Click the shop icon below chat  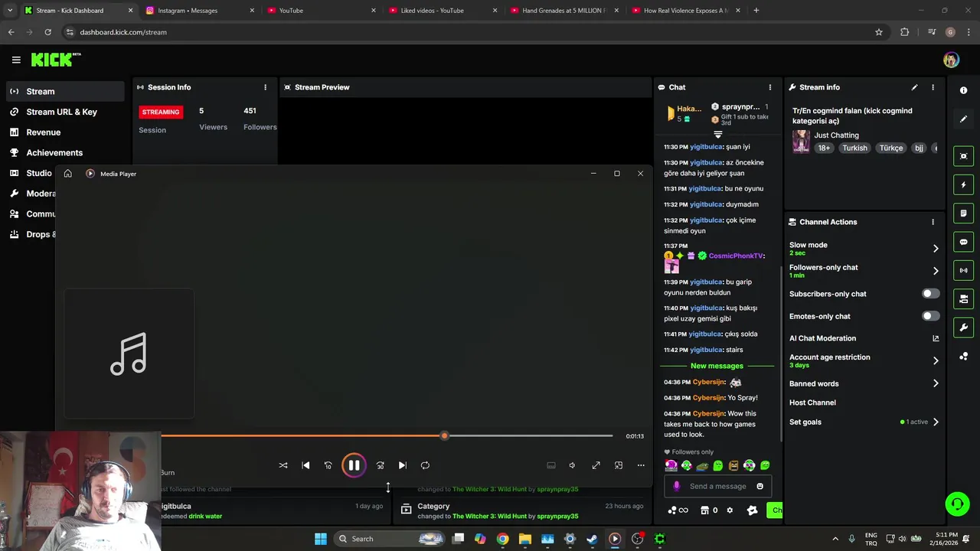tap(705, 510)
